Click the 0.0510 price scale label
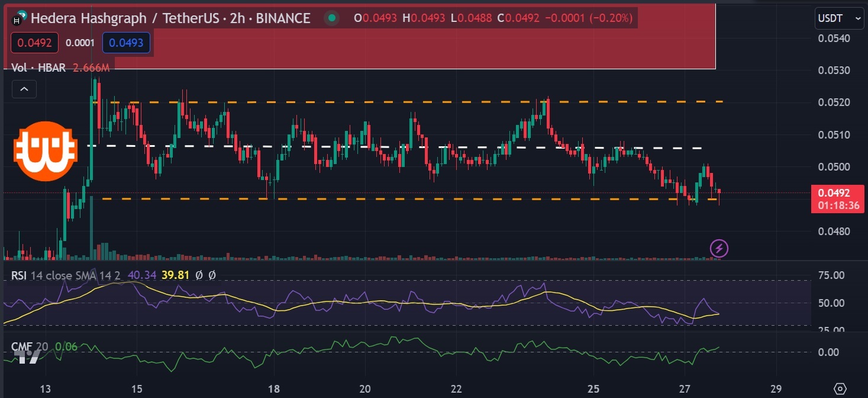This screenshot has width=868, height=398. tap(833, 134)
